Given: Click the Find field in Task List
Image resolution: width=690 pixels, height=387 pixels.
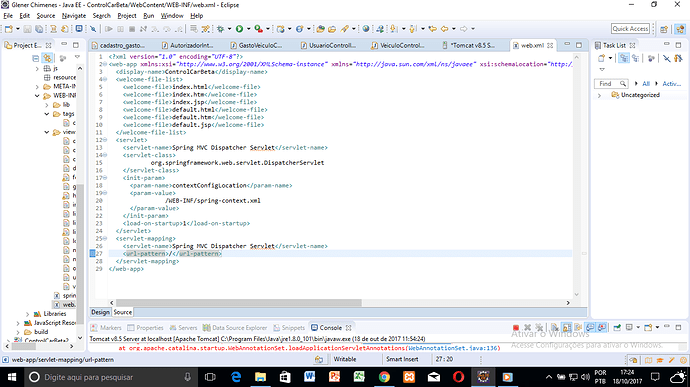Looking at the screenshot, I should [x=611, y=84].
